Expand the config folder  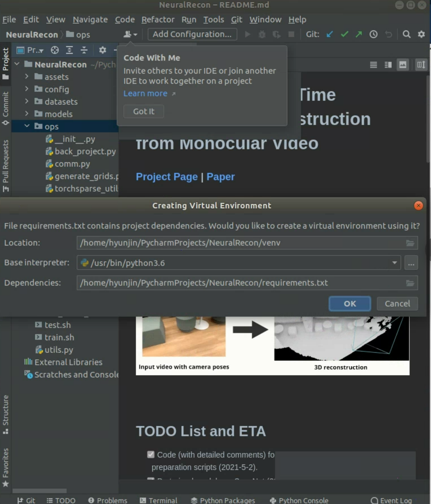point(27,89)
